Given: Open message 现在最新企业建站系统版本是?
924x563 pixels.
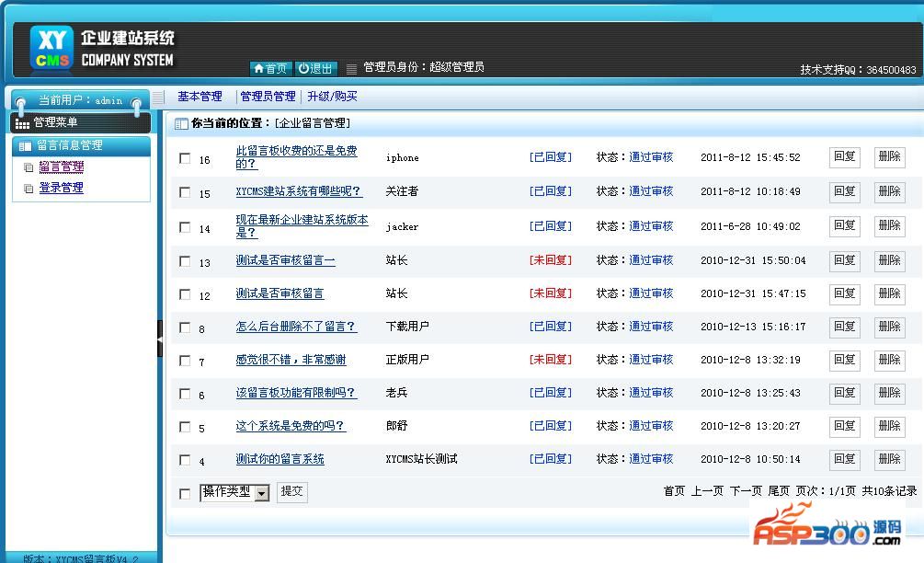Looking at the screenshot, I should [302, 225].
